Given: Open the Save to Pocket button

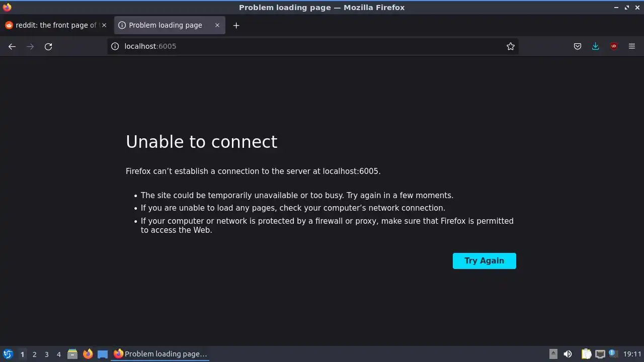Looking at the screenshot, I should click(578, 46).
